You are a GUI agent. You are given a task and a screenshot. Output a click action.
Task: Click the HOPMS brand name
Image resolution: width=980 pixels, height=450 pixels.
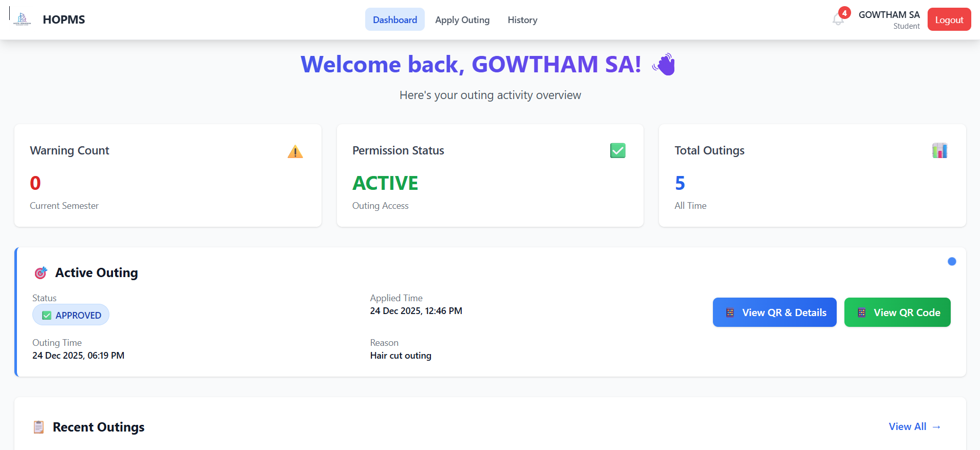click(x=64, y=19)
